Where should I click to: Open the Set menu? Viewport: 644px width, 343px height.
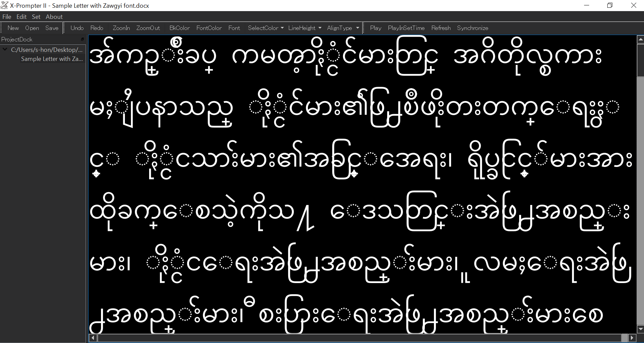click(x=36, y=16)
